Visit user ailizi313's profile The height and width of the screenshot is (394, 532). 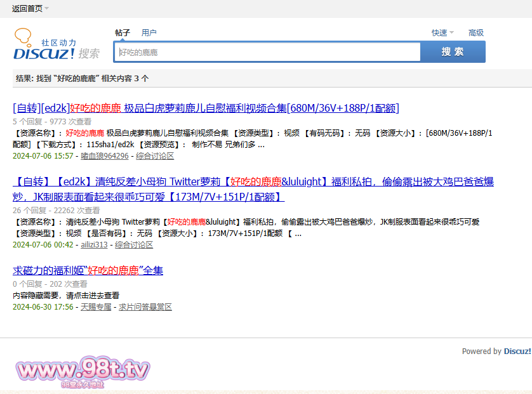[x=94, y=245]
